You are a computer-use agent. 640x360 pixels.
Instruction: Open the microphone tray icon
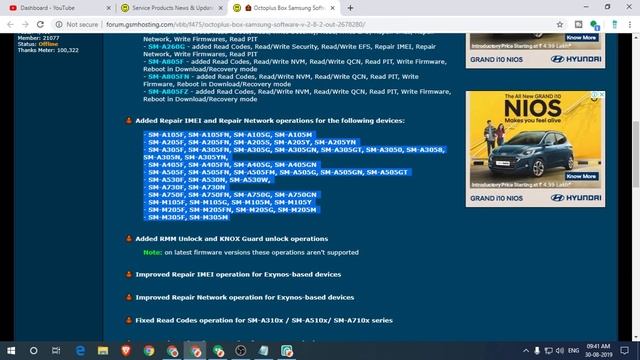[x=537, y=351]
